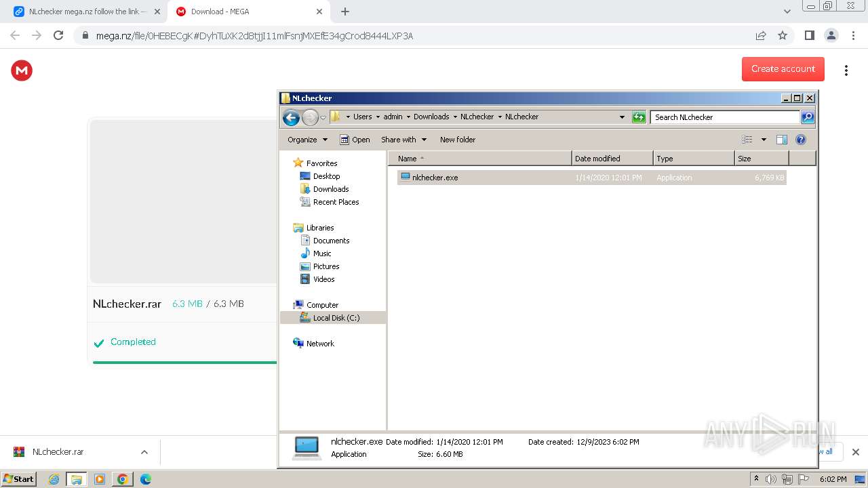Select Downloads in Favorites
Viewport: 868px width, 488px height.
[331, 189]
